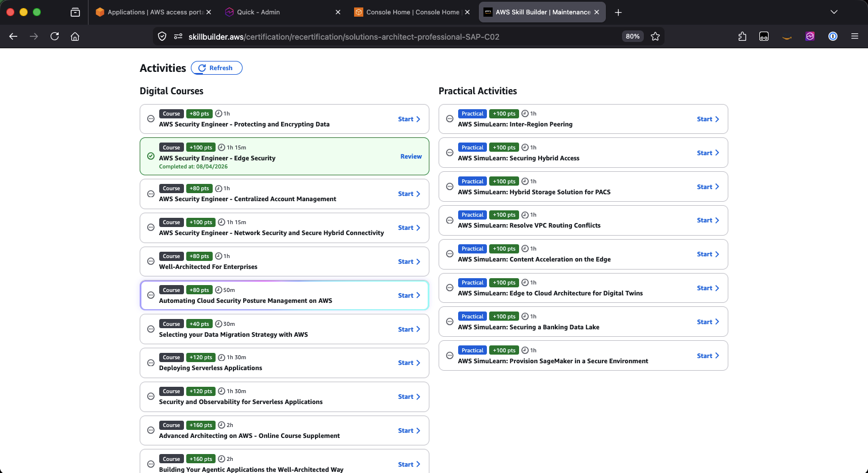Refresh the Activities list

217,68
